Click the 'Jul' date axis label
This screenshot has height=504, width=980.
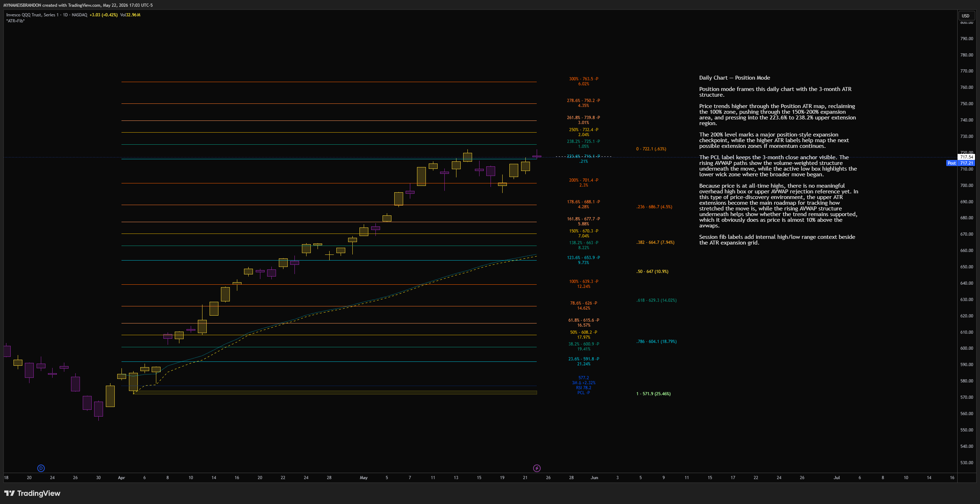[x=836, y=477]
